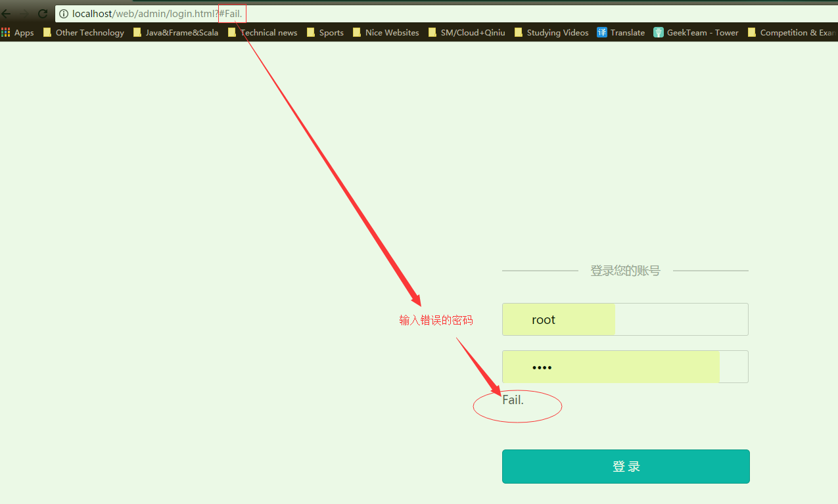
Task: Click the site info icon in address bar
Action: (64, 14)
